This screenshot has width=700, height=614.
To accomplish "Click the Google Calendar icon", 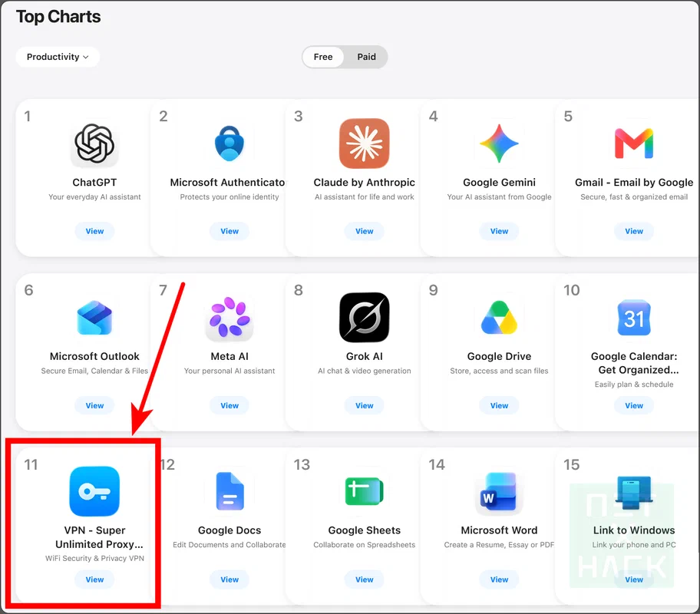I will click(x=634, y=318).
